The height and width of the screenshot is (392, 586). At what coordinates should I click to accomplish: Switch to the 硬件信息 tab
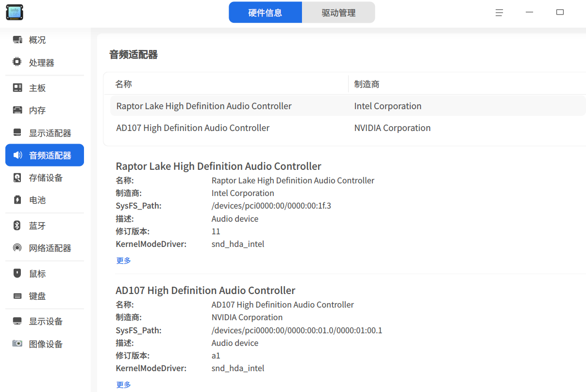pos(265,13)
